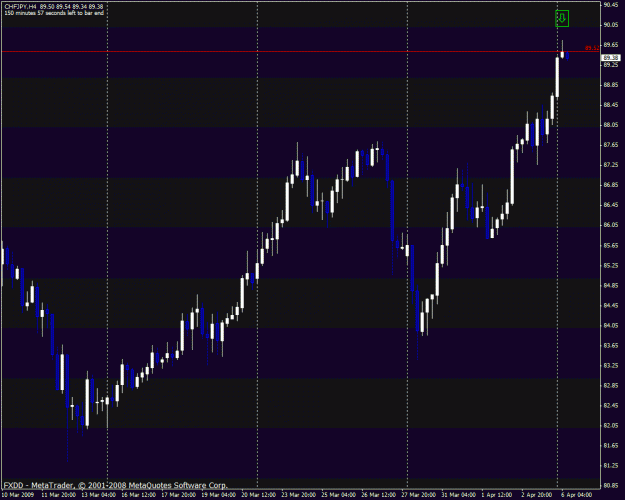Click the '17 Mar 20:00' time axis label
Image resolution: width=625 pixels, height=500 pixels.
(x=179, y=495)
